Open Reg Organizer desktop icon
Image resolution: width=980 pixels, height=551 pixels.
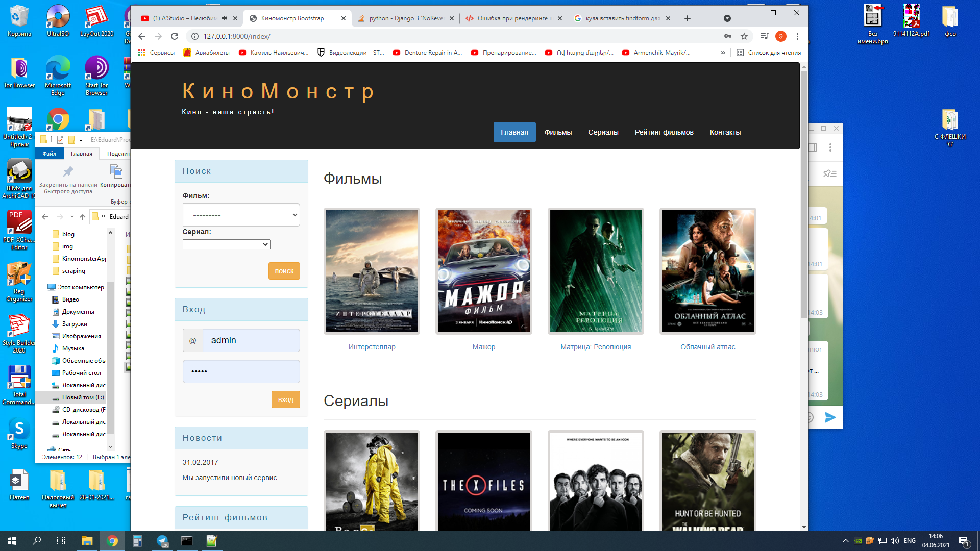[19, 282]
